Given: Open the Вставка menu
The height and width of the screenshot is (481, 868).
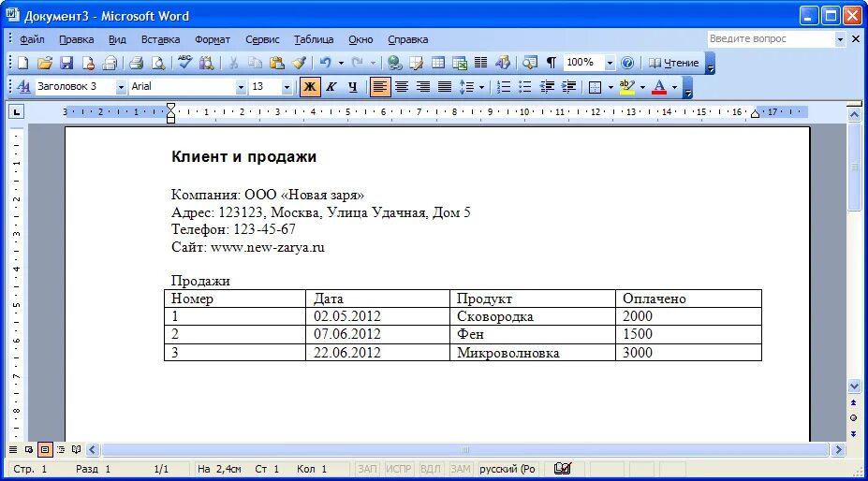Looking at the screenshot, I should click(160, 39).
